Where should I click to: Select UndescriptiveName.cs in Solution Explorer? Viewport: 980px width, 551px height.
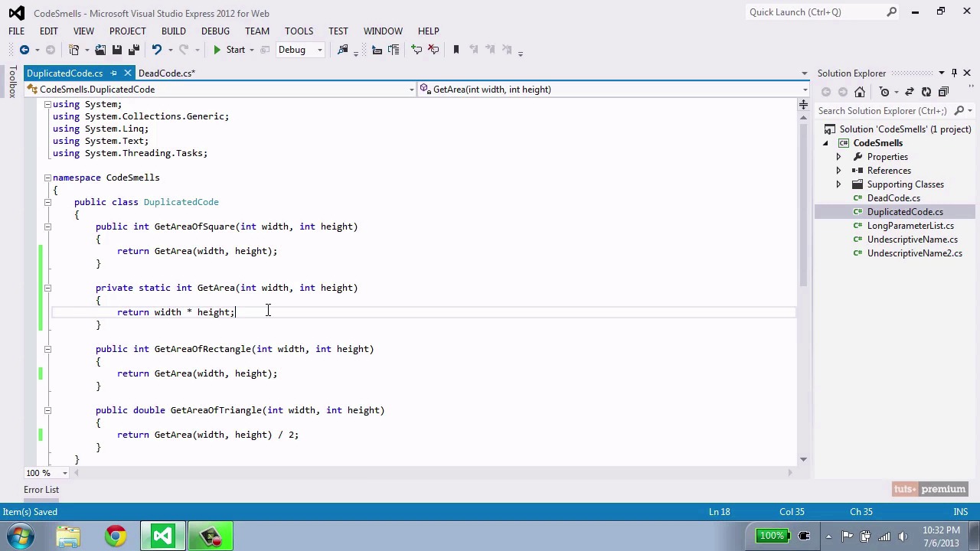(x=912, y=240)
